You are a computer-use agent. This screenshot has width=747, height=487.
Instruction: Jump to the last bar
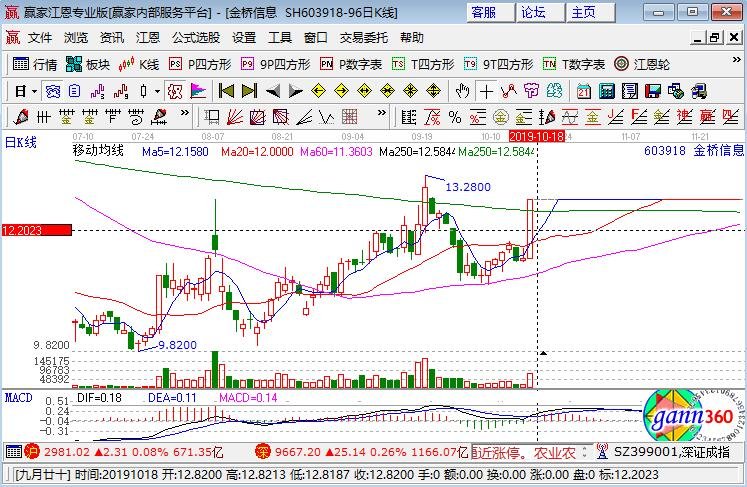click(249, 91)
